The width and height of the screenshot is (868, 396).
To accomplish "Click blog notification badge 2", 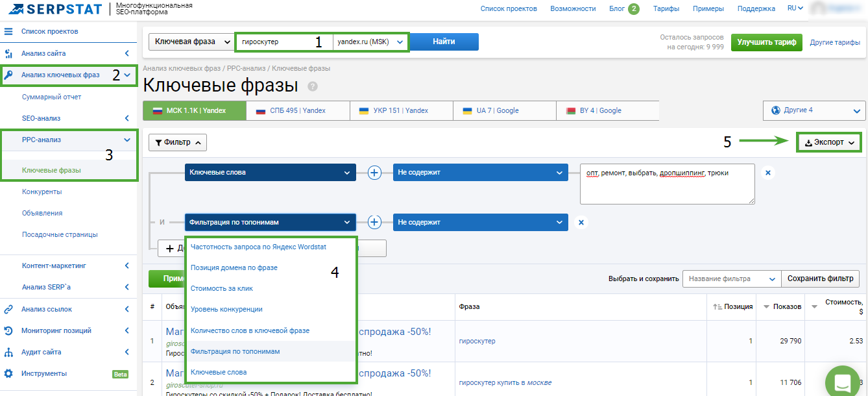I will (x=633, y=8).
